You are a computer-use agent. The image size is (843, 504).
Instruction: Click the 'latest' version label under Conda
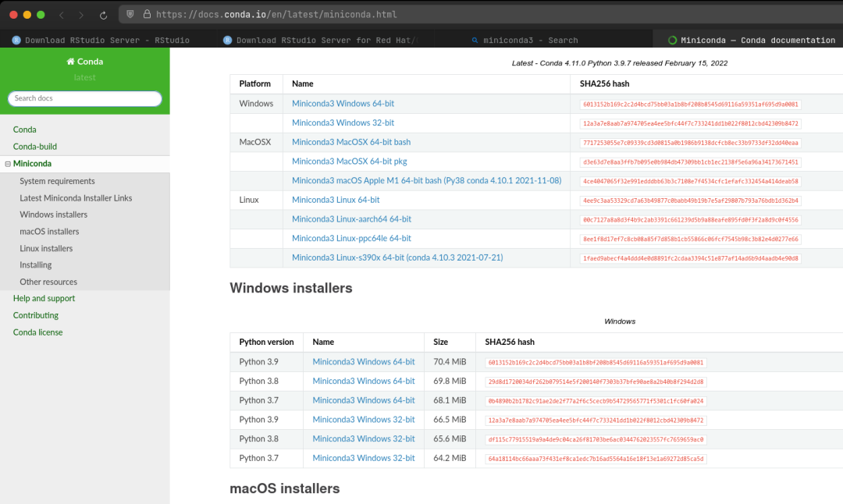(x=85, y=77)
